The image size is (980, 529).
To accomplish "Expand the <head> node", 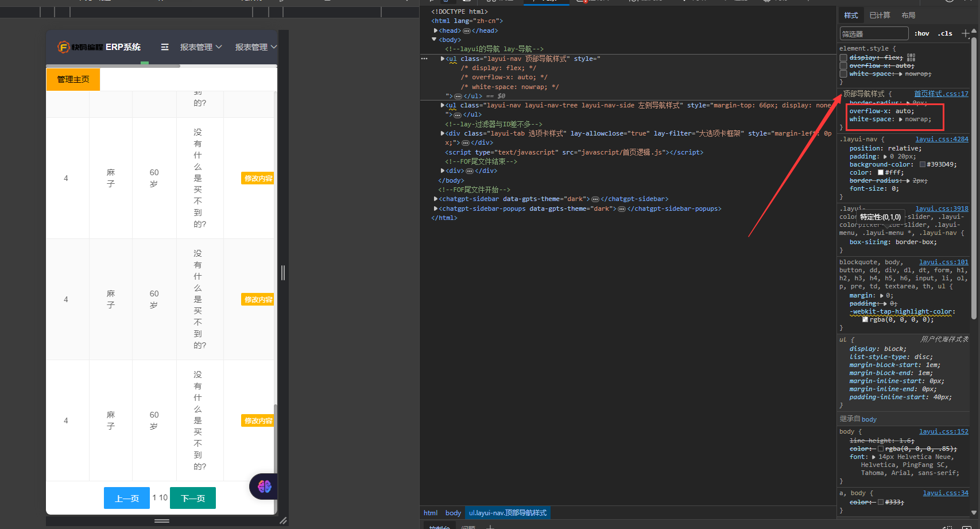I will [x=436, y=31].
